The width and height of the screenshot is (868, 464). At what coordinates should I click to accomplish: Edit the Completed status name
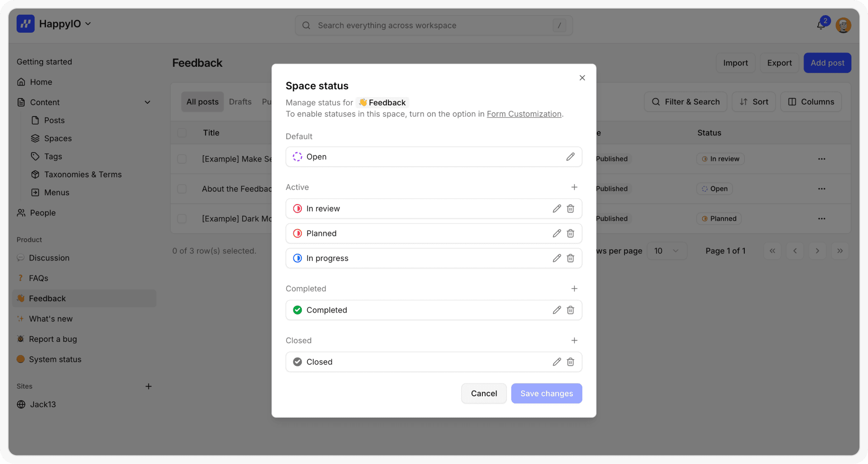pos(557,310)
